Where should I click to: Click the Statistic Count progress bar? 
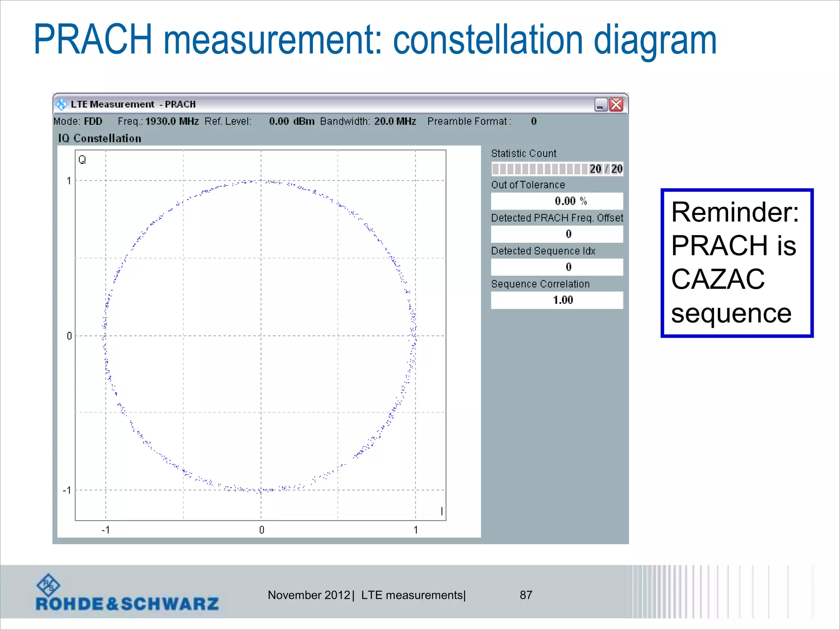(x=557, y=169)
